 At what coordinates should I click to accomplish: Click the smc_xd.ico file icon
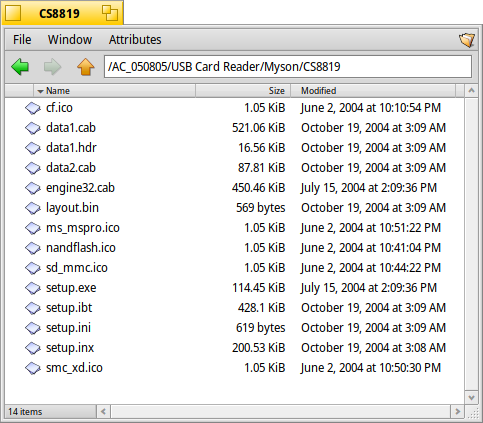pyautogui.click(x=33, y=368)
